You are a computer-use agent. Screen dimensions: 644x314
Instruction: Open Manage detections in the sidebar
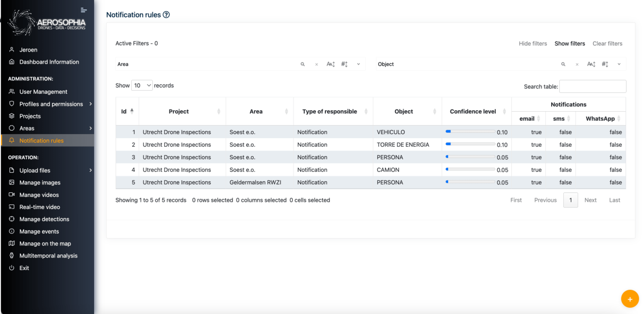point(44,219)
